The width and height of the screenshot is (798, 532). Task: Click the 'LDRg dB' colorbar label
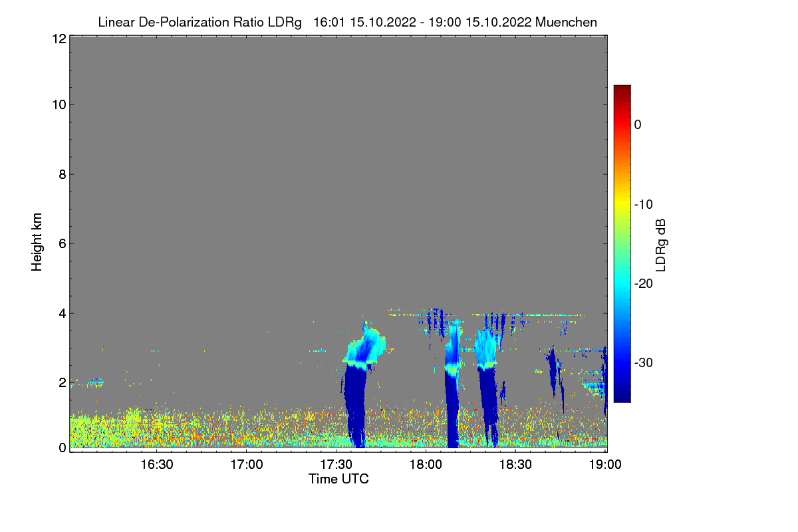click(661, 244)
